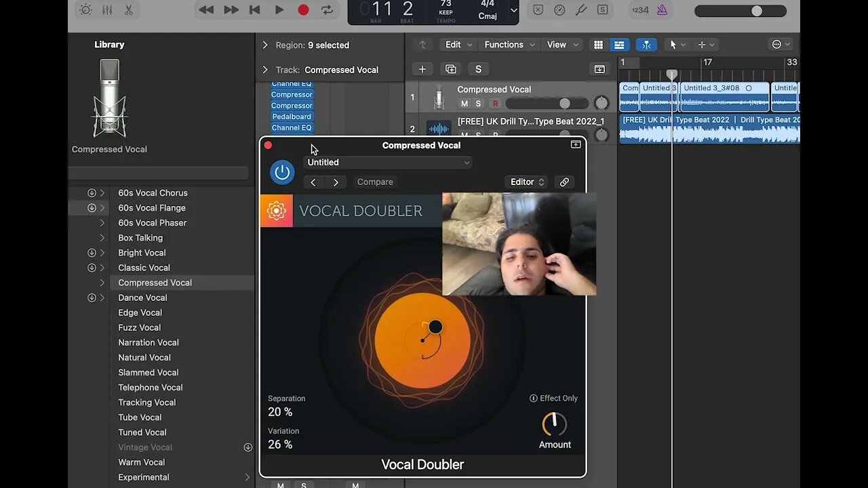Click the Compressed Vocal pan knob

601,103
